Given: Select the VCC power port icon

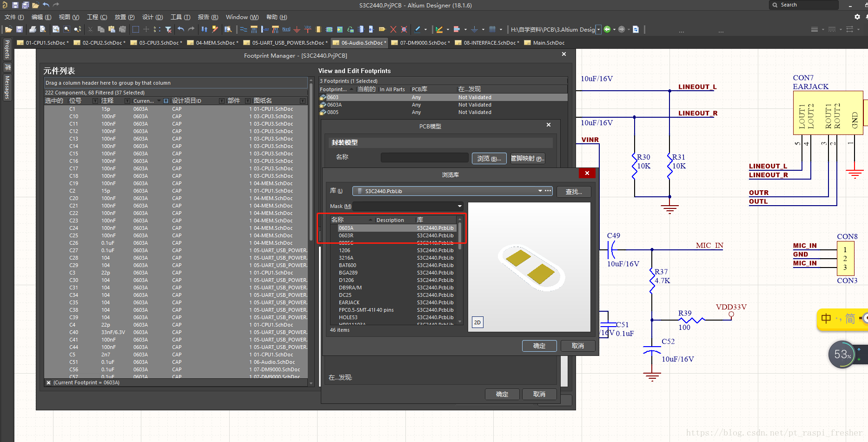Looking at the screenshot, I should pos(307,29).
